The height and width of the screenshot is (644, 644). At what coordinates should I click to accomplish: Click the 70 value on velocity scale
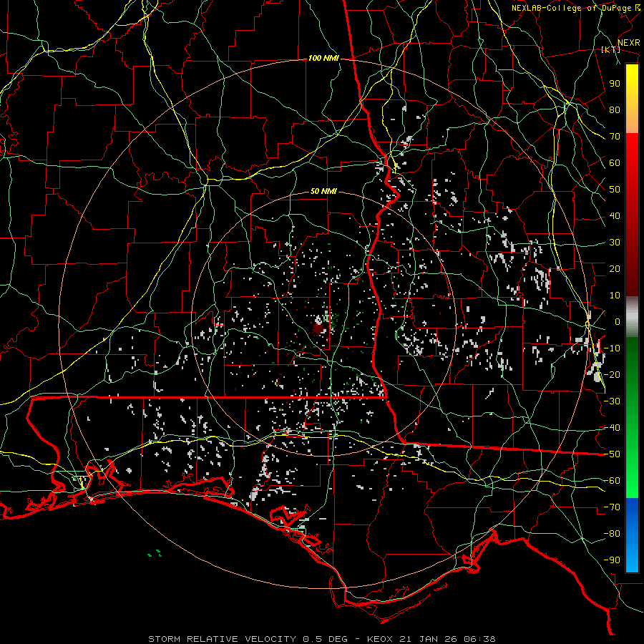point(615,137)
